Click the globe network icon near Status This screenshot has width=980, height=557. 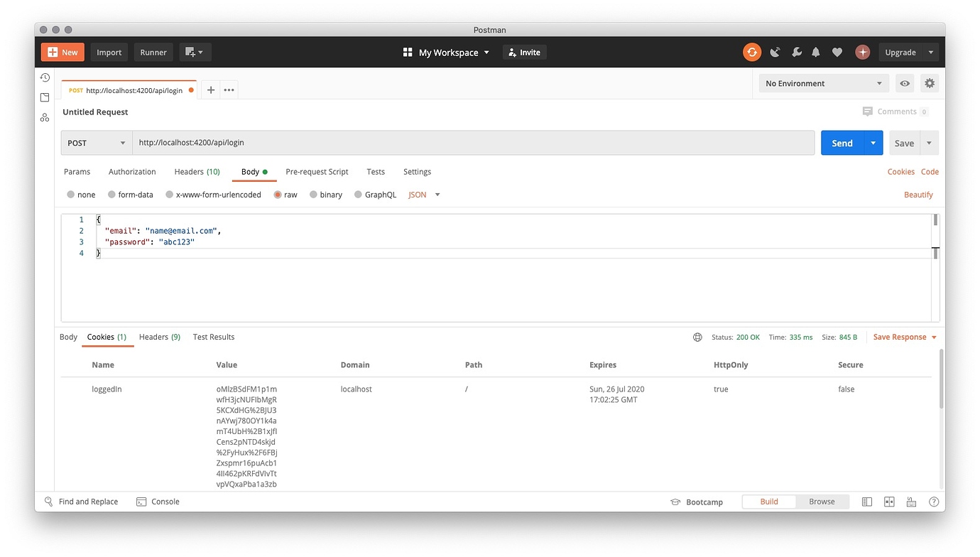(x=697, y=337)
